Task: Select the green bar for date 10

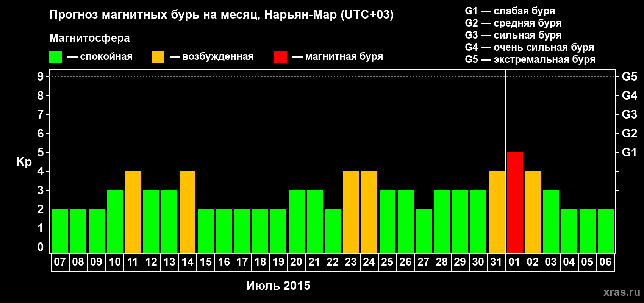Action: point(115,222)
